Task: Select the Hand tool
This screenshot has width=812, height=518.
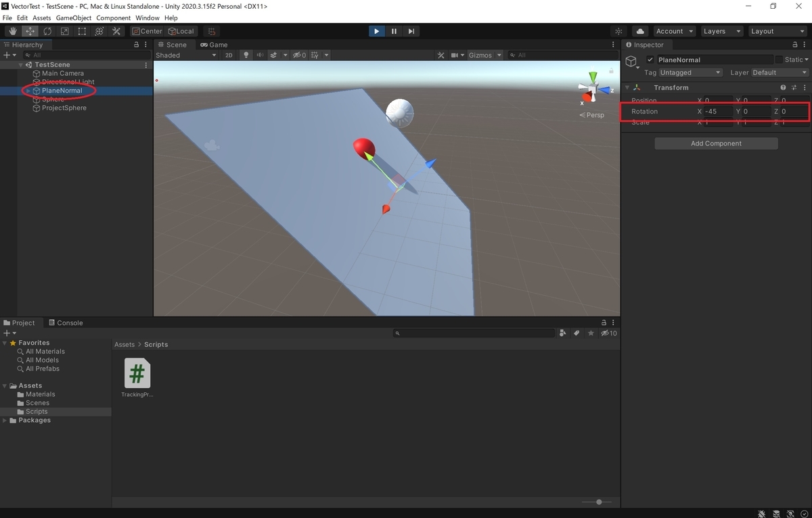Action: tap(13, 31)
